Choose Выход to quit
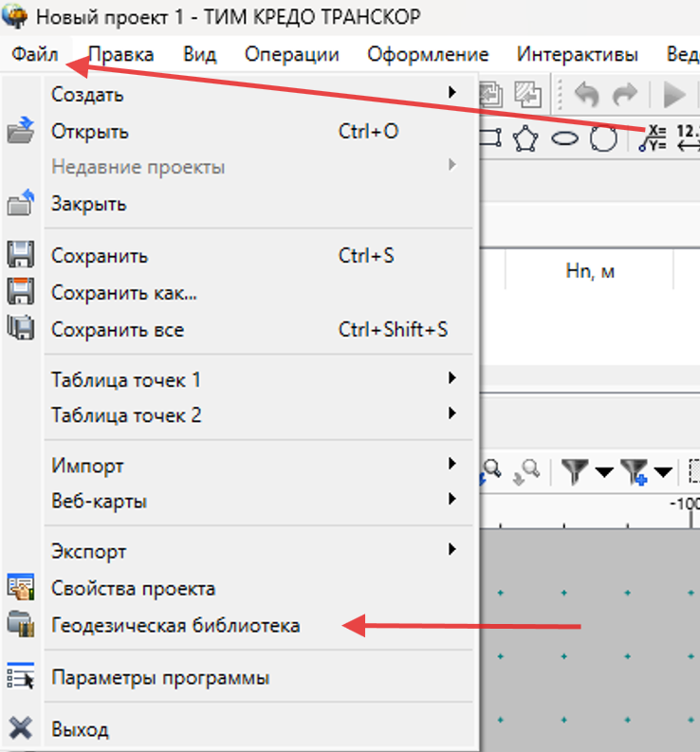 click(x=259, y=729)
